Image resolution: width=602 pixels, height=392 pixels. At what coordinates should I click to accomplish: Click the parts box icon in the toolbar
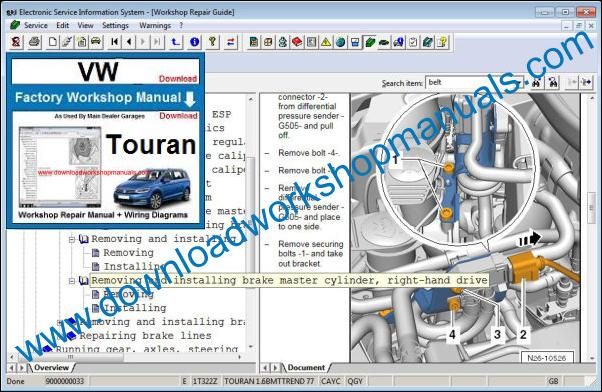(268, 41)
